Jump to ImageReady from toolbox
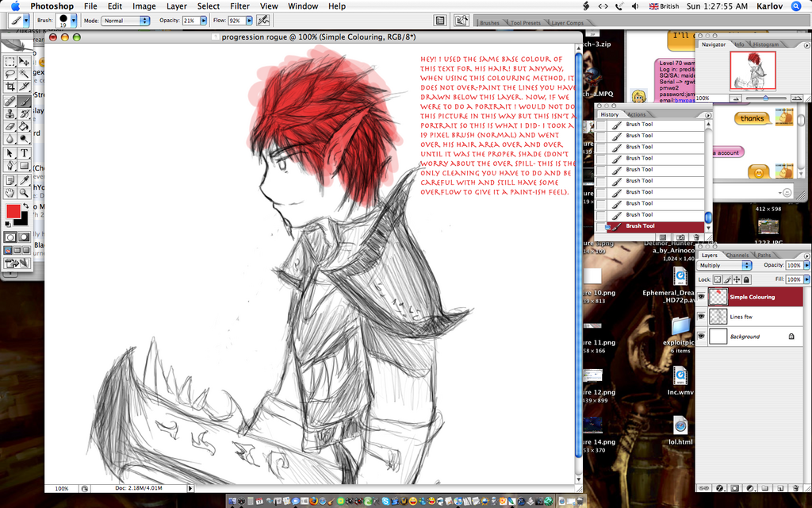 pyautogui.click(x=17, y=264)
